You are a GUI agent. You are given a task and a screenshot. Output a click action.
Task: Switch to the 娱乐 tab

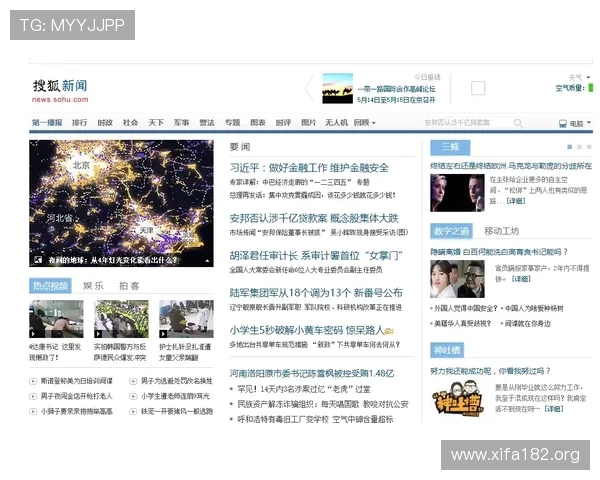click(x=93, y=286)
